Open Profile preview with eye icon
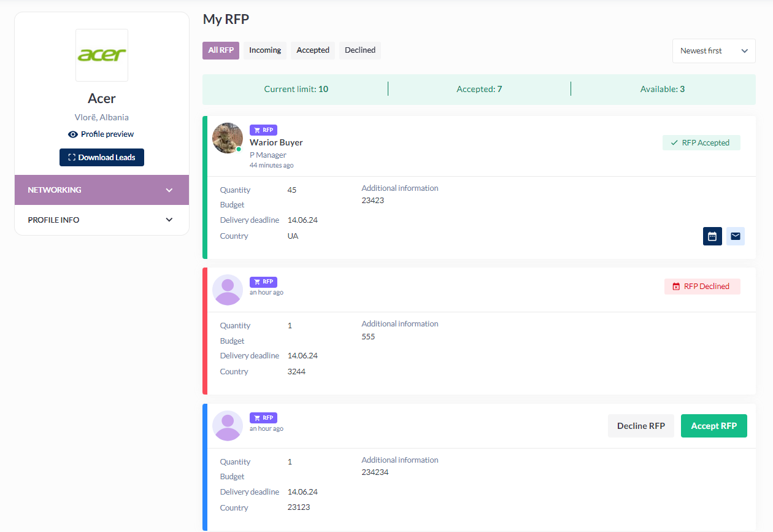The width and height of the screenshot is (773, 532). (x=101, y=134)
